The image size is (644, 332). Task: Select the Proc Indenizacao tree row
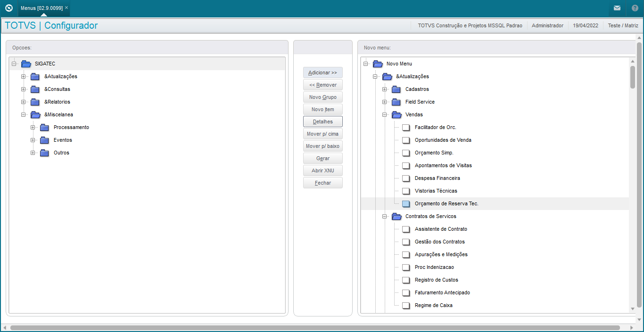(x=495, y=267)
